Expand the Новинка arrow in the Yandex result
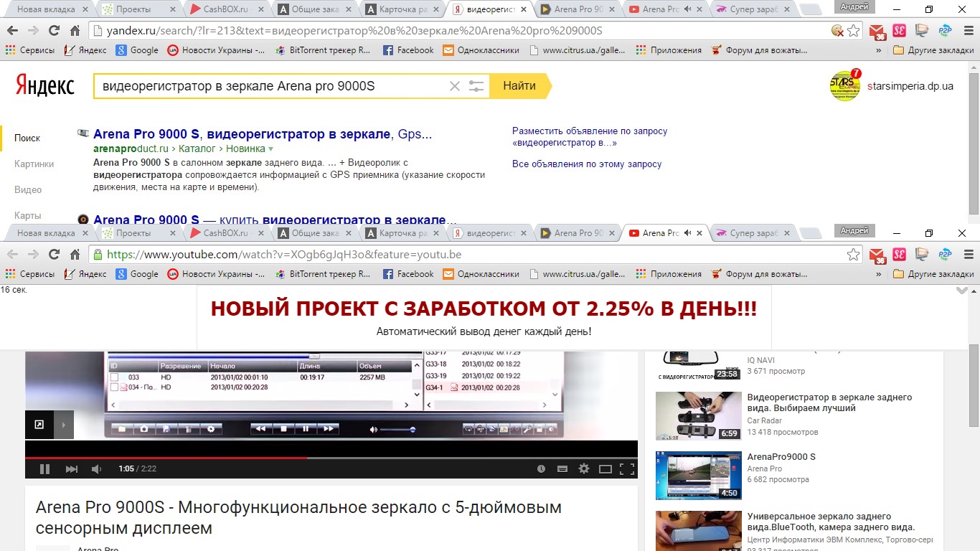Screen dimensions: 980x551 coord(270,149)
